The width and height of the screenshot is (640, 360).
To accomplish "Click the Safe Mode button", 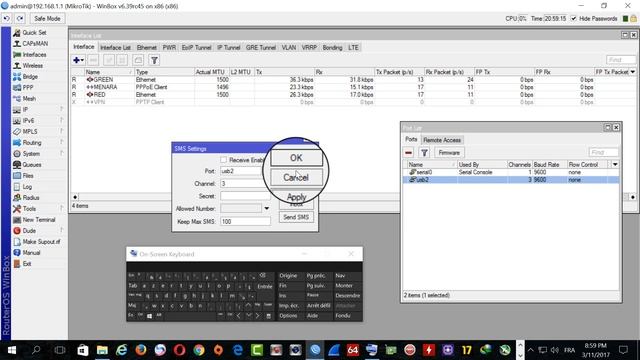I will point(47,19).
